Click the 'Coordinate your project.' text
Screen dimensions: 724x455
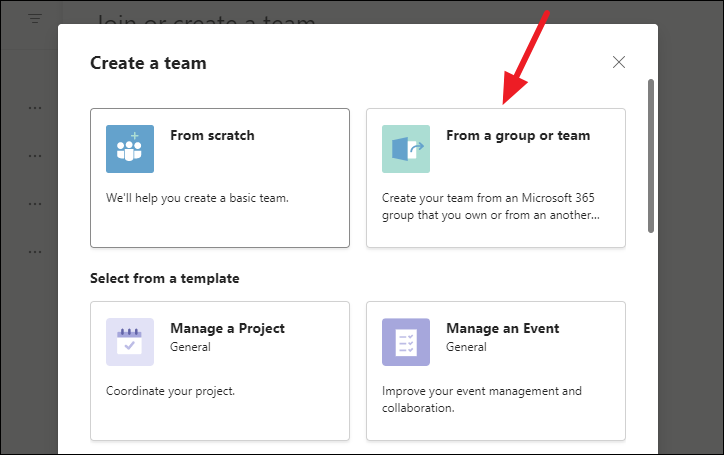(x=170, y=391)
